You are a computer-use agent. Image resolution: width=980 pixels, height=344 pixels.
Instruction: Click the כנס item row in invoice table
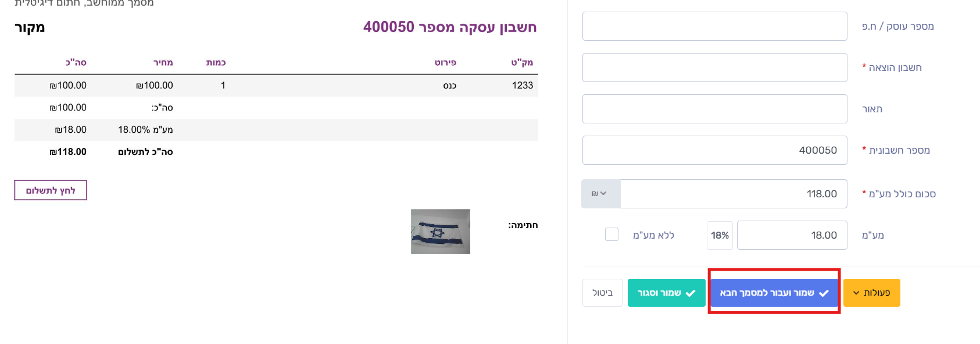point(276,86)
